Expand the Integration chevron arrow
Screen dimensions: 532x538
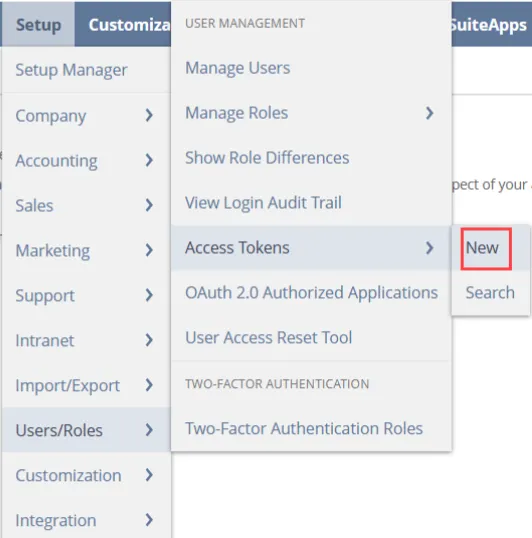(x=149, y=520)
